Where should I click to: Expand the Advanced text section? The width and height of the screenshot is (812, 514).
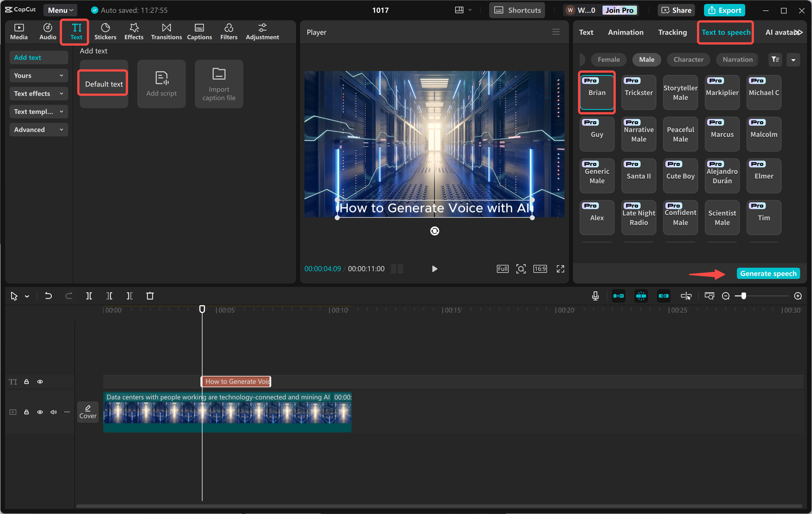(x=38, y=129)
